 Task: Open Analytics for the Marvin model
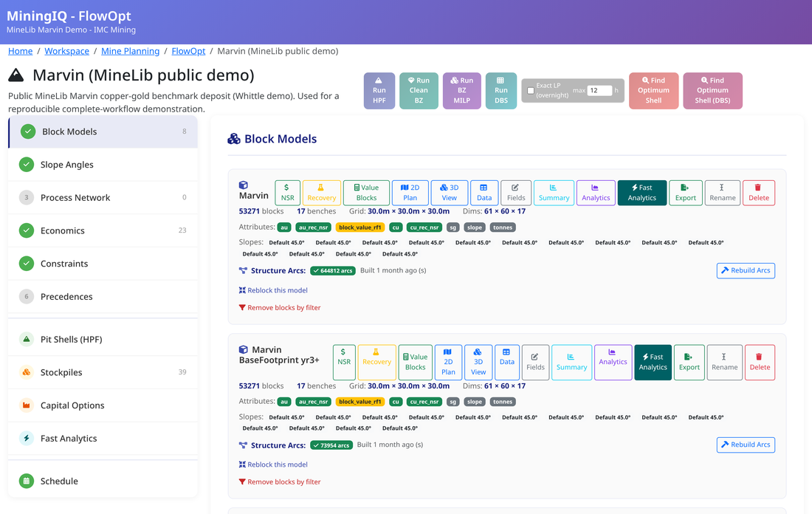point(596,193)
